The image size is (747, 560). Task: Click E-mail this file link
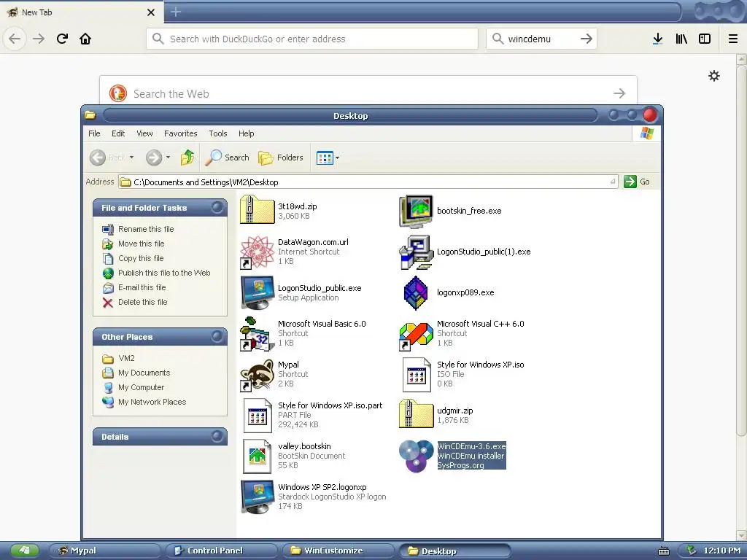tap(142, 287)
